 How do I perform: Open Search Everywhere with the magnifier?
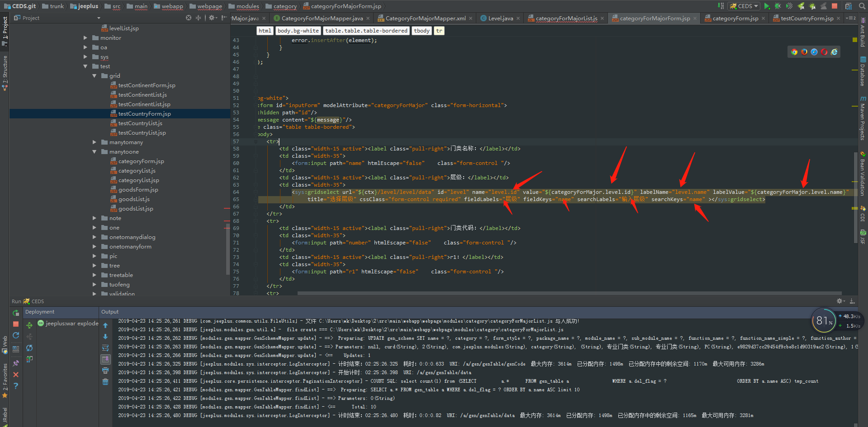coord(862,6)
